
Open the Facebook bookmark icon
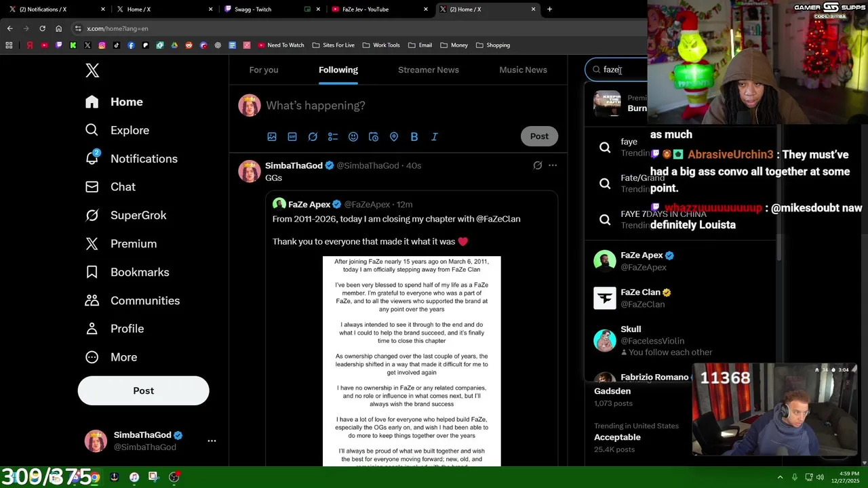click(x=131, y=45)
